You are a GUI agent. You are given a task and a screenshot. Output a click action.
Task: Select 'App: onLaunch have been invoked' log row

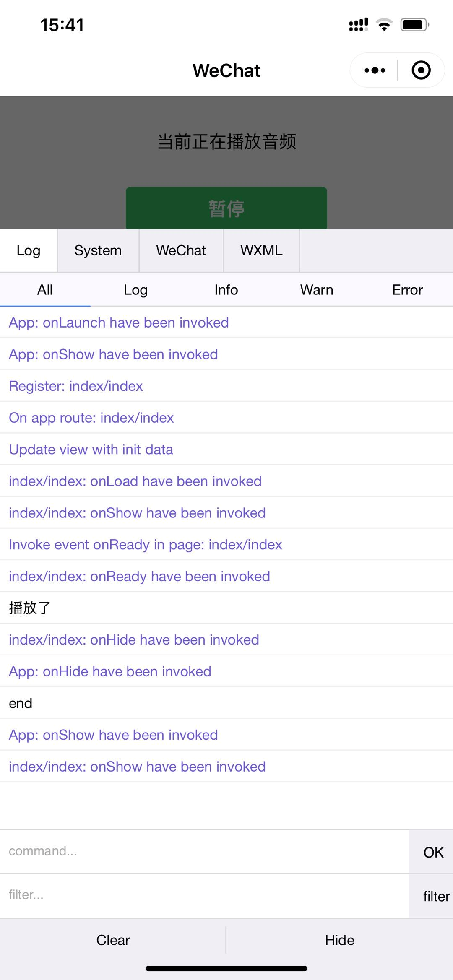tap(226, 322)
